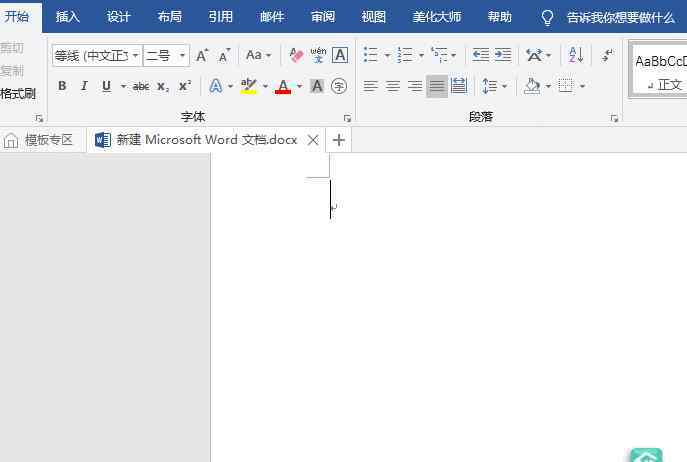687x462 pixels.
Task: Click the Show/Hide paragraph marks icon
Action: 607,55
